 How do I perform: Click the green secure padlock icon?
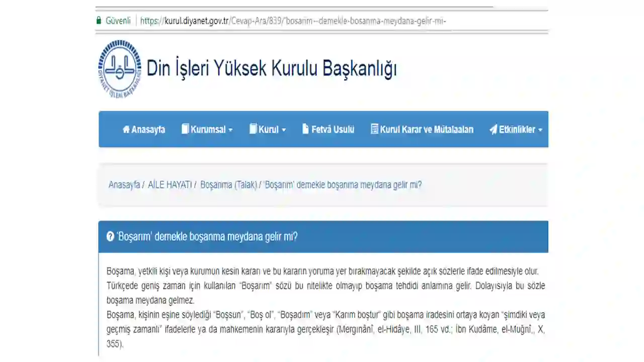tap(99, 21)
